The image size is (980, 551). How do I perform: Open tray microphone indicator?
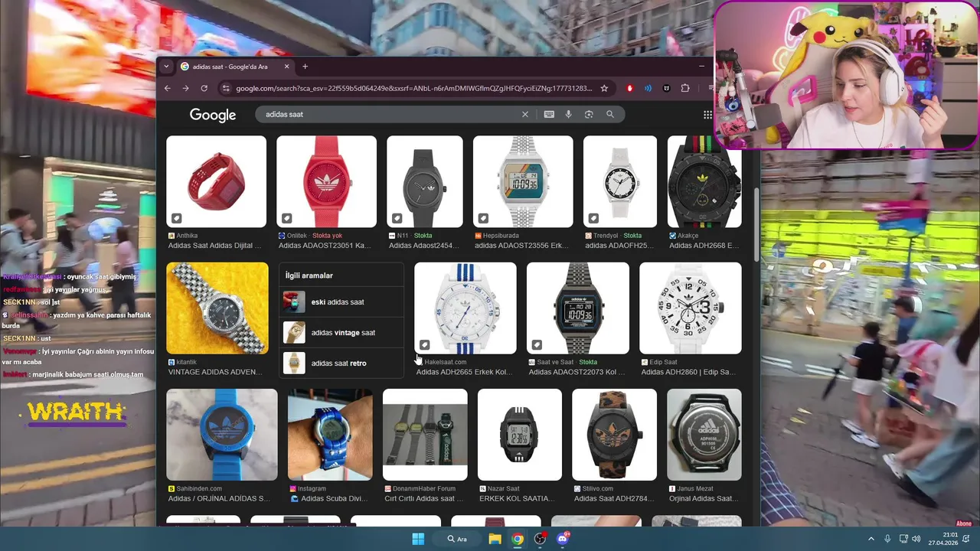pyautogui.click(x=887, y=539)
